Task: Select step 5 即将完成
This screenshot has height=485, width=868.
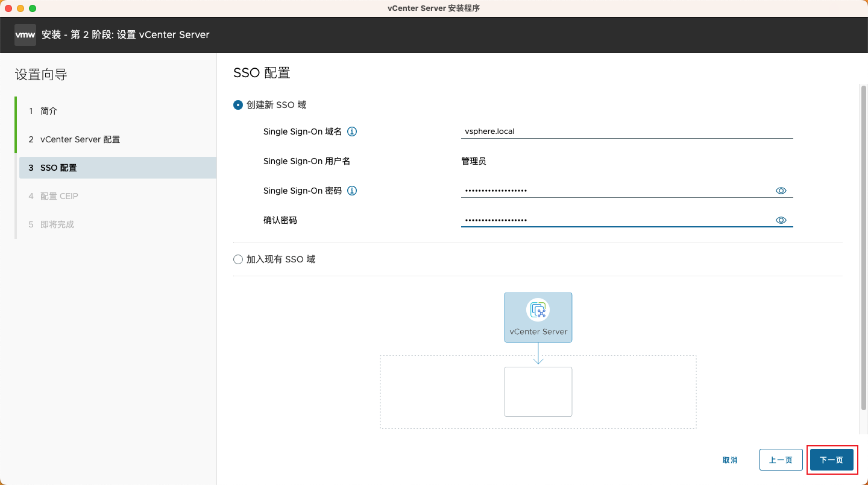Action: (118, 224)
